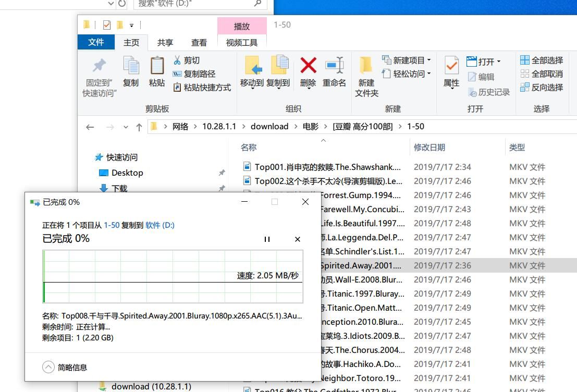Click Pin to Quick Access (固定到快速访问) icon
577x392 pixels.
tap(99, 66)
